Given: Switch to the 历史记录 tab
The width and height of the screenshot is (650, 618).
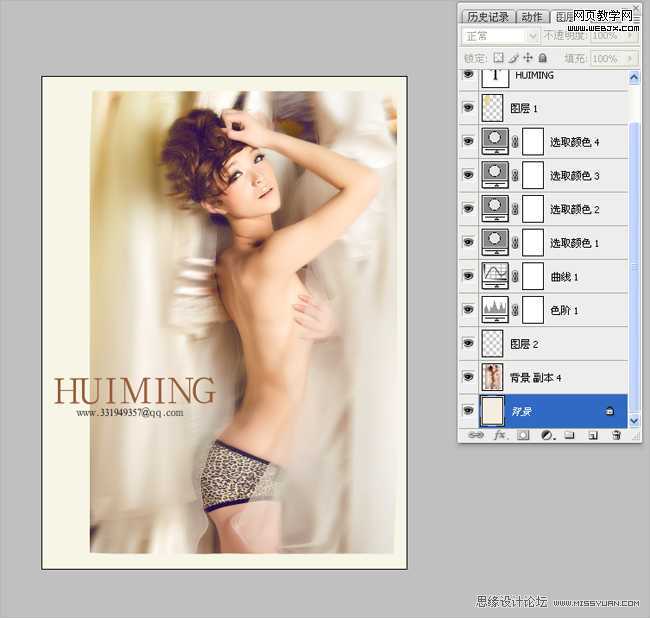Looking at the screenshot, I should 488,17.
